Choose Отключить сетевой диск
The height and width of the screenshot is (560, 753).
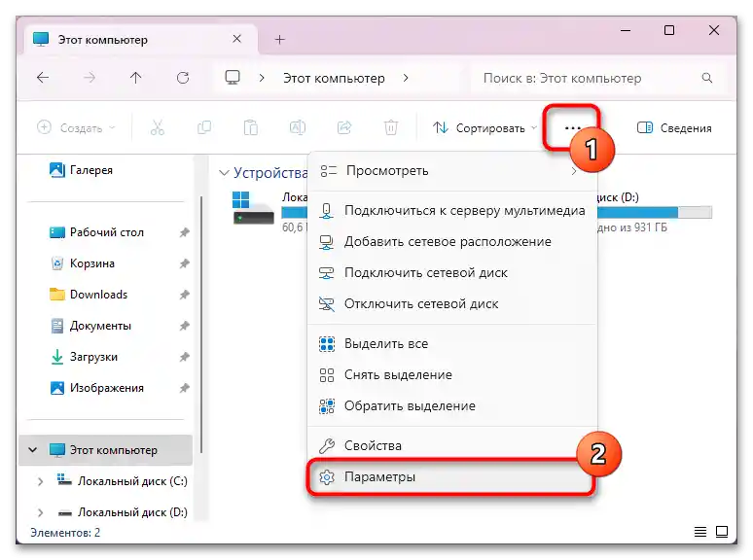point(451,303)
